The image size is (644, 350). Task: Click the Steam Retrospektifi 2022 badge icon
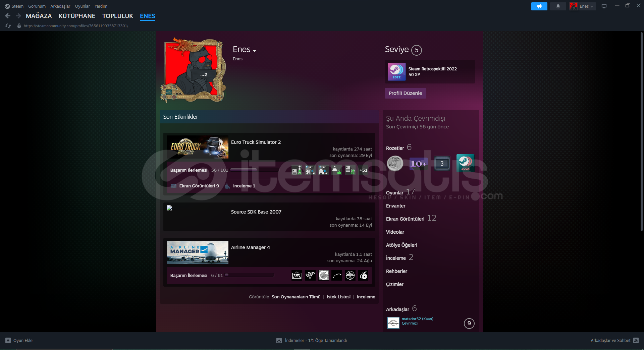click(x=396, y=72)
